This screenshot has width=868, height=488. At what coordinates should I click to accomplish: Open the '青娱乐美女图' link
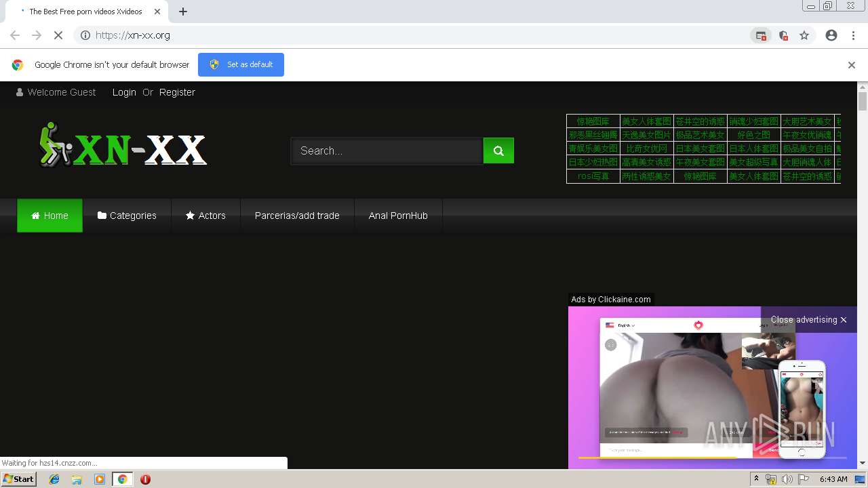point(593,148)
